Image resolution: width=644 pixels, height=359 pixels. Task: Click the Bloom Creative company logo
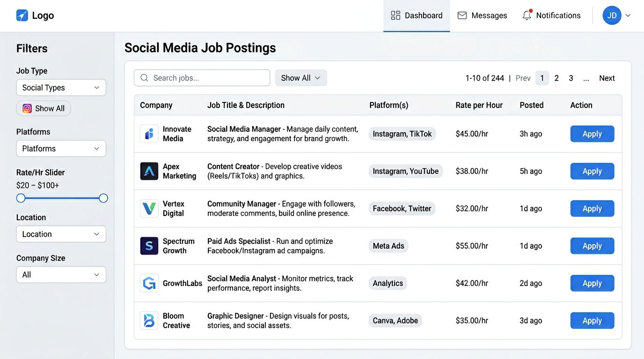click(x=149, y=321)
